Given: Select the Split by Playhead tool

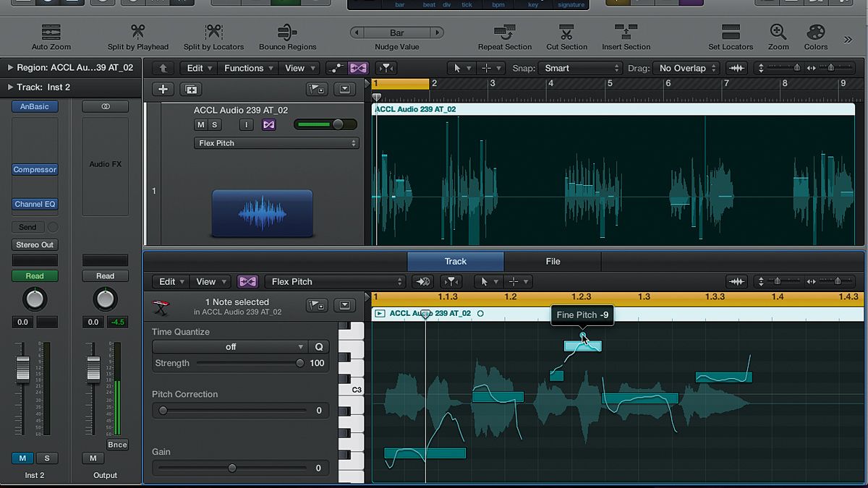Looking at the screenshot, I should tap(137, 36).
